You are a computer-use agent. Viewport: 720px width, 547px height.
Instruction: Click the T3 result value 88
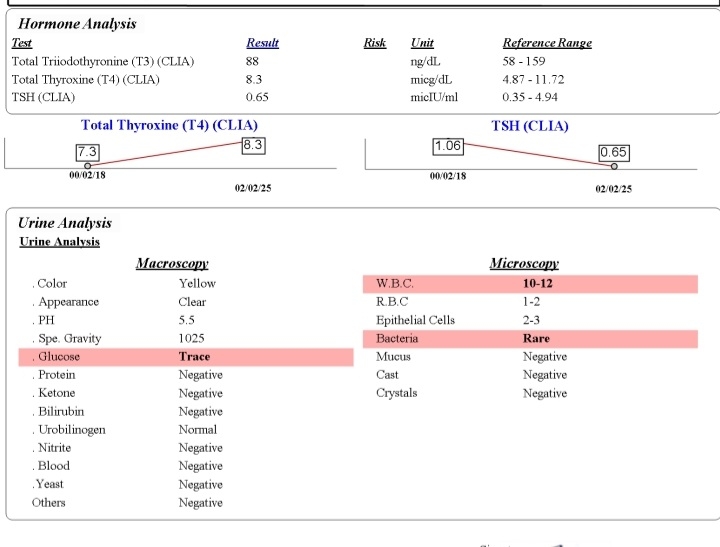[x=252, y=61]
